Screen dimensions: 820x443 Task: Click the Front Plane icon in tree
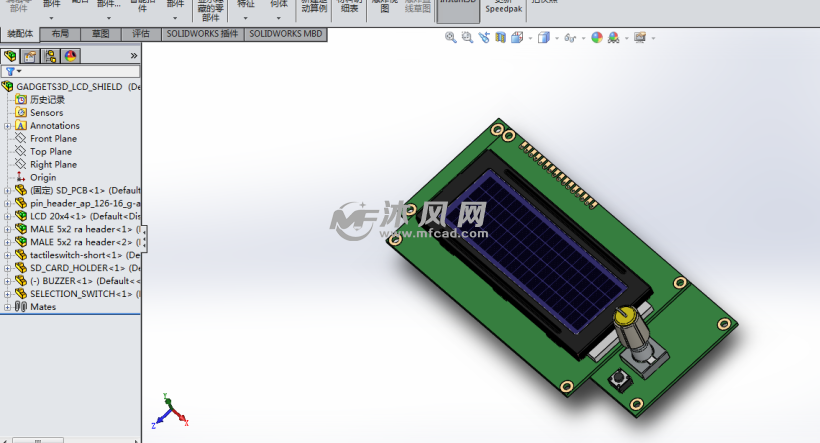[21, 138]
